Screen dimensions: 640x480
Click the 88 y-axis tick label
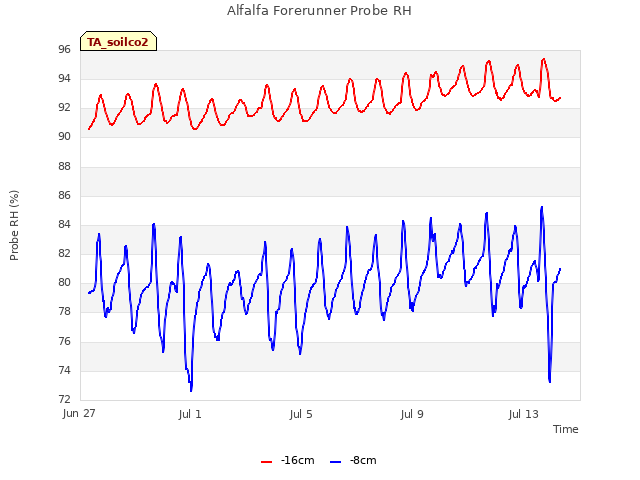[x=64, y=166]
